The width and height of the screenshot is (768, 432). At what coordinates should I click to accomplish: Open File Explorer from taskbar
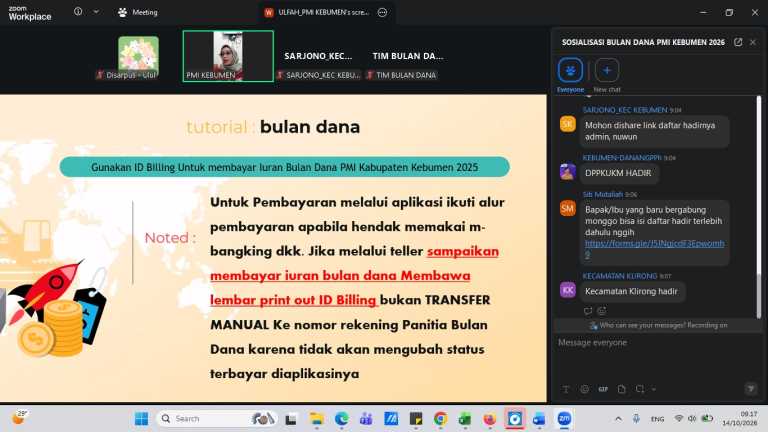tap(317, 419)
